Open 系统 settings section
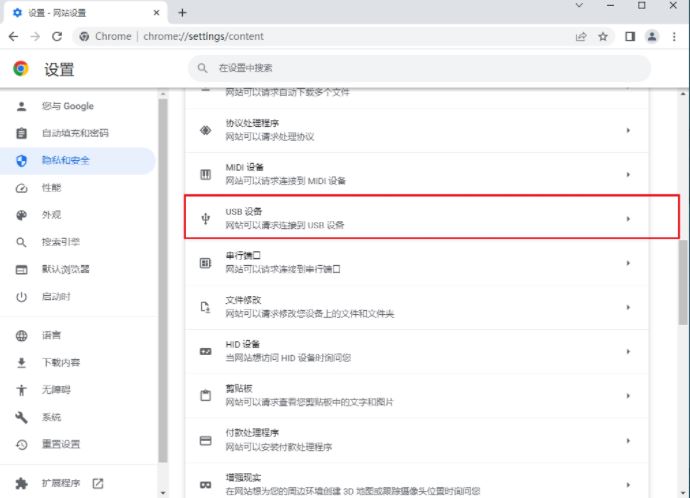The width and height of the screenshot is (690, 498). 77,417
